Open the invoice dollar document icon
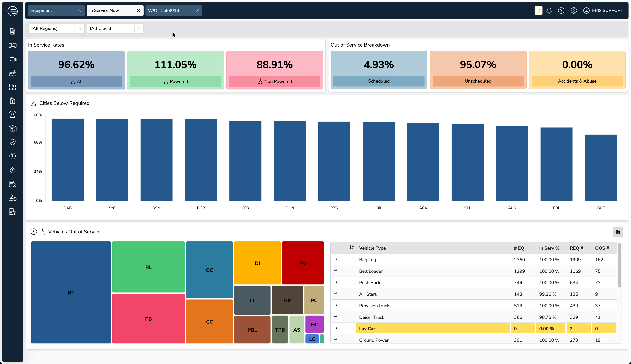 pos(12,101)
